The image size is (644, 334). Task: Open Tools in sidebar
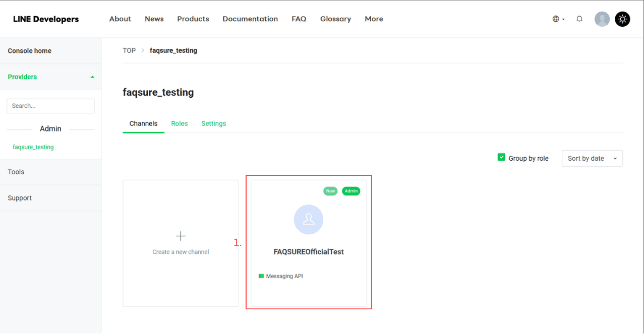click(50, 172)
